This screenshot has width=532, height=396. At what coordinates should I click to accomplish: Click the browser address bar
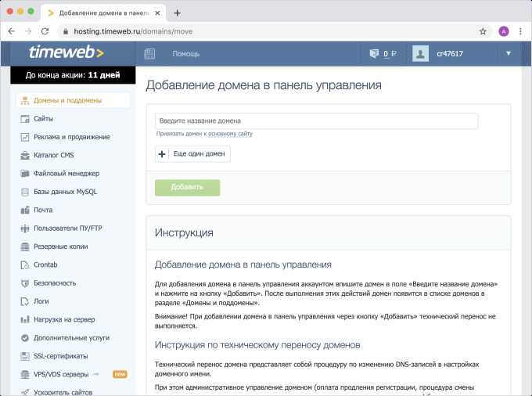(270, 31)
